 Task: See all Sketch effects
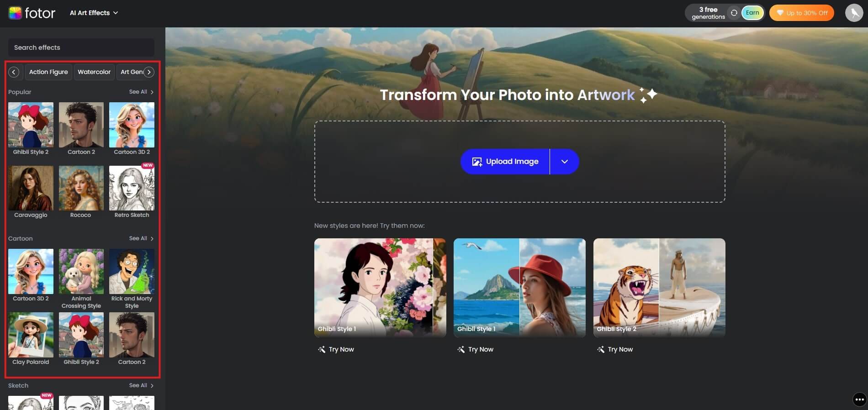point(141,385)
